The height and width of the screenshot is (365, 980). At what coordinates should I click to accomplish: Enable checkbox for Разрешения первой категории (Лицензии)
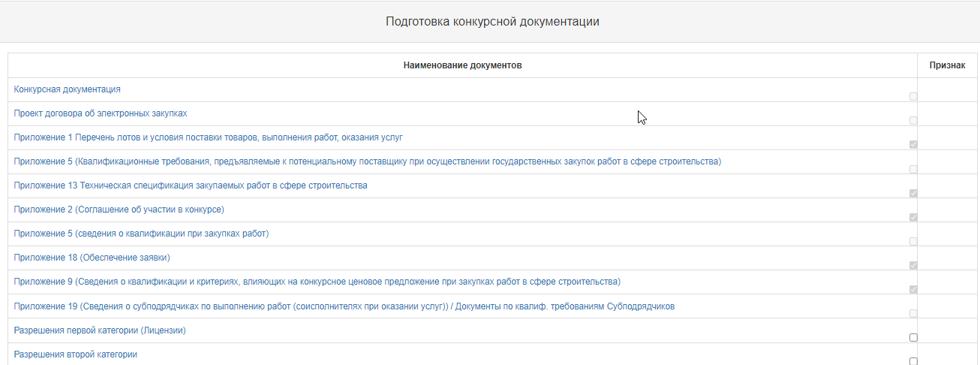(x=913, y=337)
